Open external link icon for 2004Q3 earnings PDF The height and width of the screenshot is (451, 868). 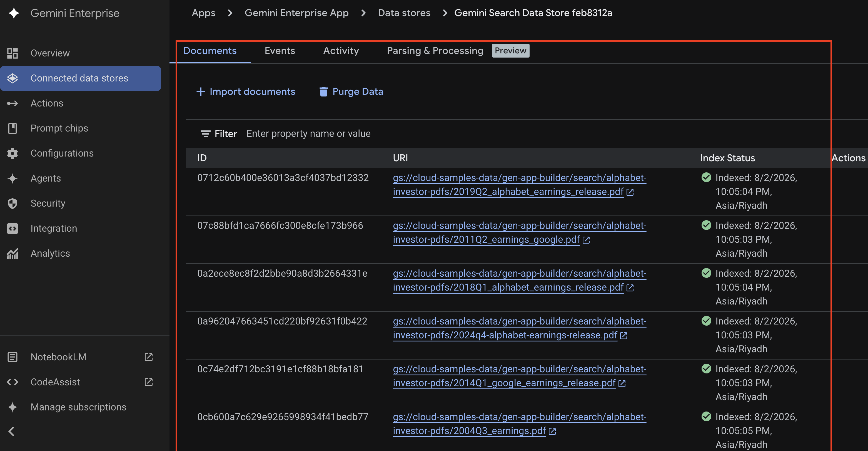(x=552, y=432)
